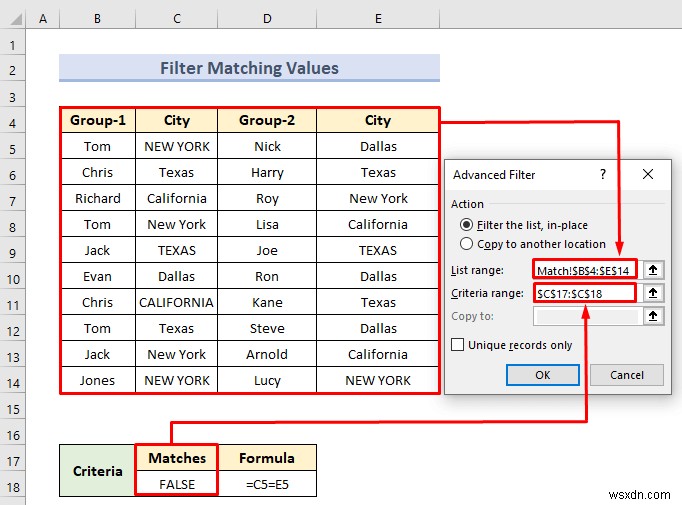Screen dimensions: 682x505
Task: Click Cancel in the Advanced Filter dialog
Action: coord(626,375)
